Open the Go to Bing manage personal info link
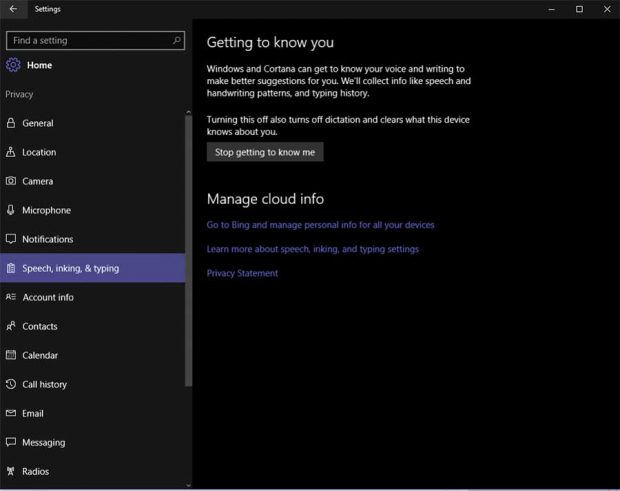This screenshot has width=620, height=491. [x=320, y=225]
